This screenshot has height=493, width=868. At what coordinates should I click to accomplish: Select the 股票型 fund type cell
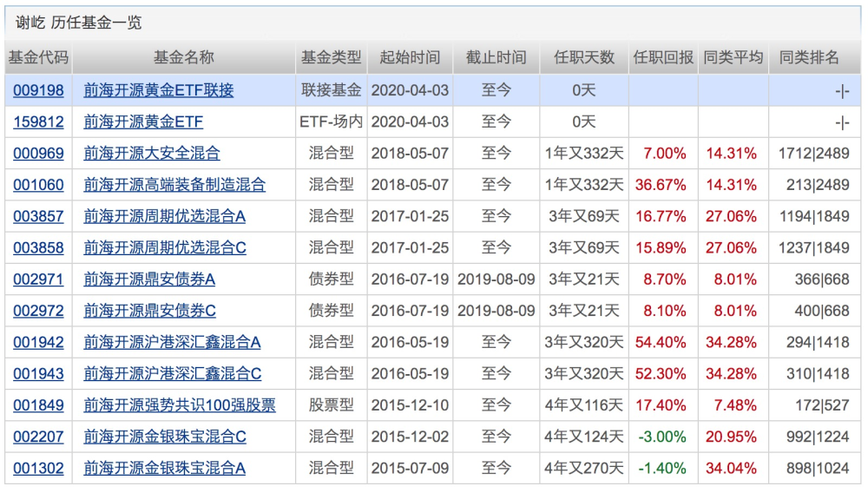click(x=331, y=405)
